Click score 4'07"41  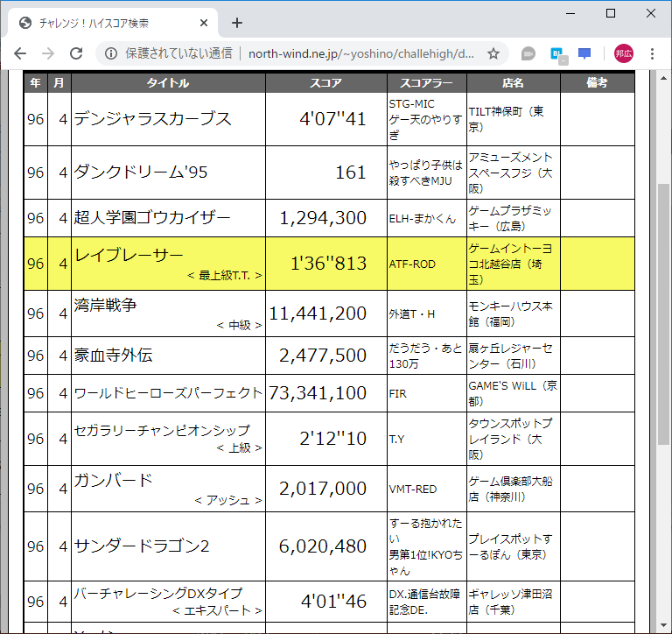click(333, 119)
